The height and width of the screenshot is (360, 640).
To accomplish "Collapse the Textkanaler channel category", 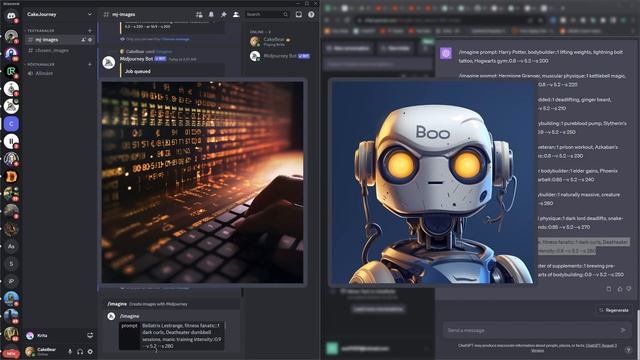I will (40, 31).
